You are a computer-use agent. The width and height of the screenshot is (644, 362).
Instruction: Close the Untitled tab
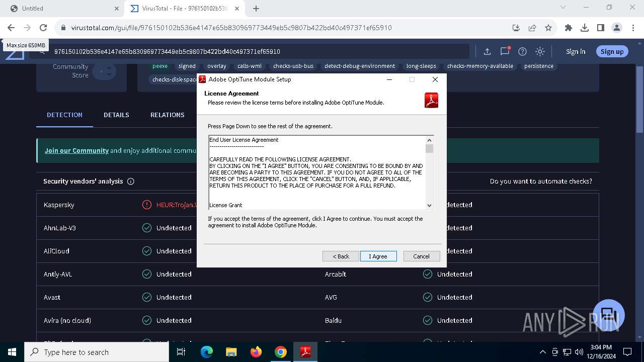click(116, 9)
